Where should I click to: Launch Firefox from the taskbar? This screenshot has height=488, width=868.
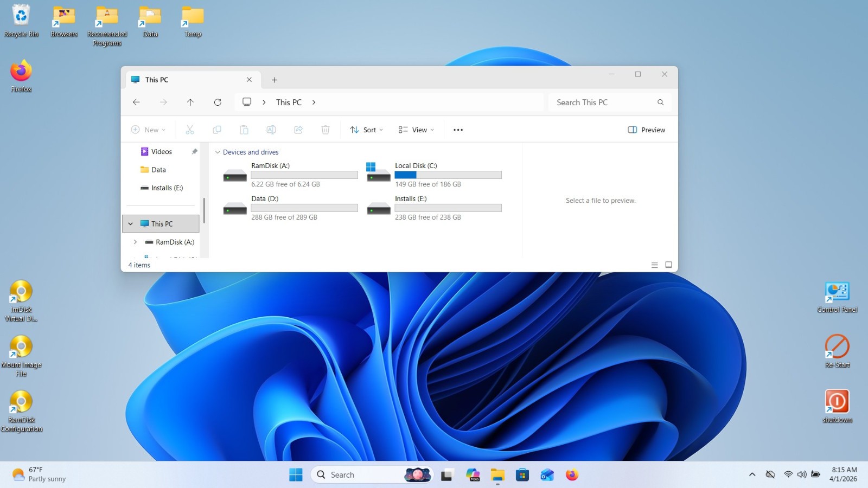(x=572, y=475)
